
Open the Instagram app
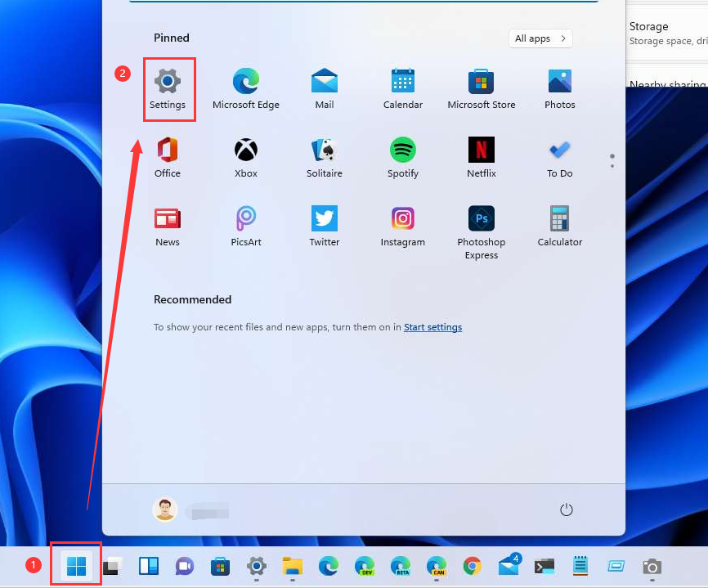(403, 227)
